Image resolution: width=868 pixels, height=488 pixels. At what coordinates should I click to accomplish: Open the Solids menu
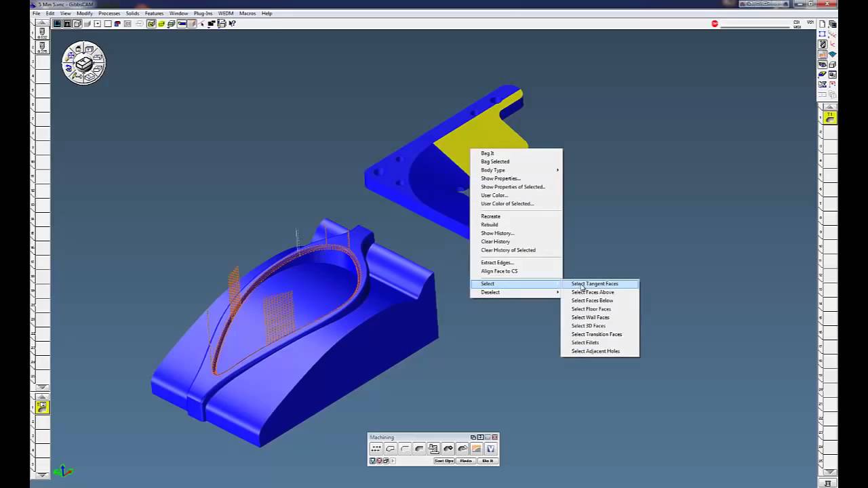tap(132, 14)
